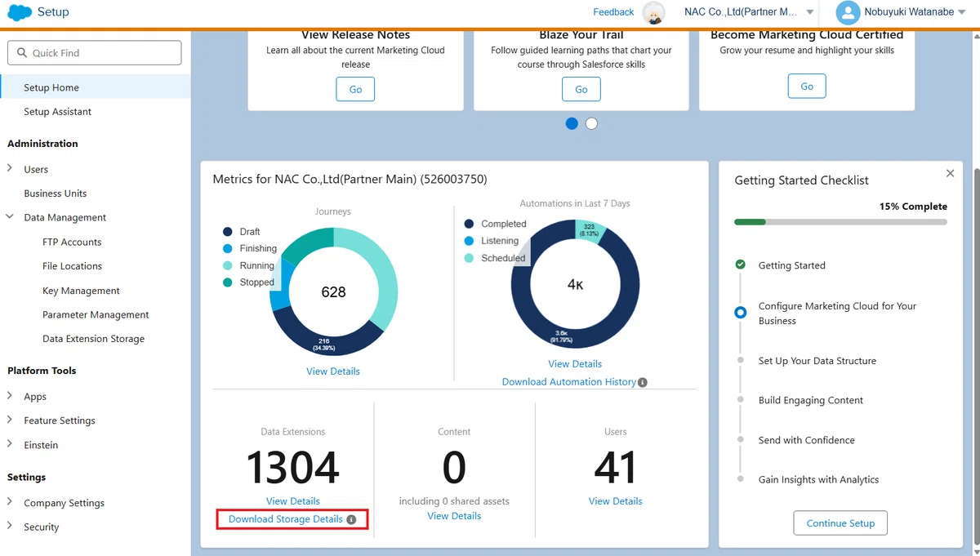Click the Users count 41
Screen dimensions: 980x556
click(615, 468)
